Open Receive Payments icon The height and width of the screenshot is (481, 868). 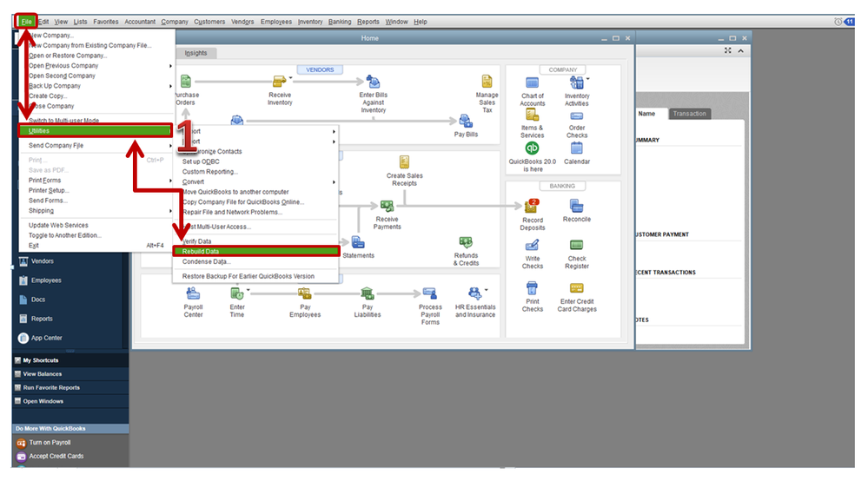click(387, 207)
